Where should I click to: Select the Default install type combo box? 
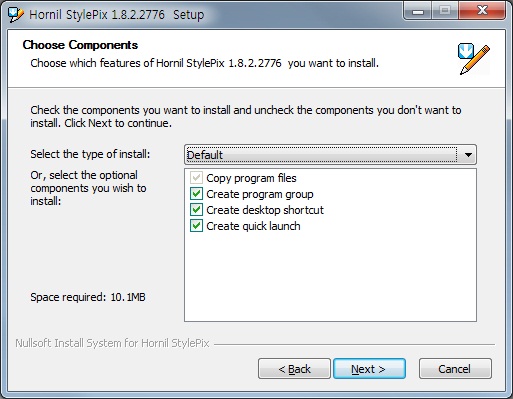pyautogui.click(x=330, y=155)
